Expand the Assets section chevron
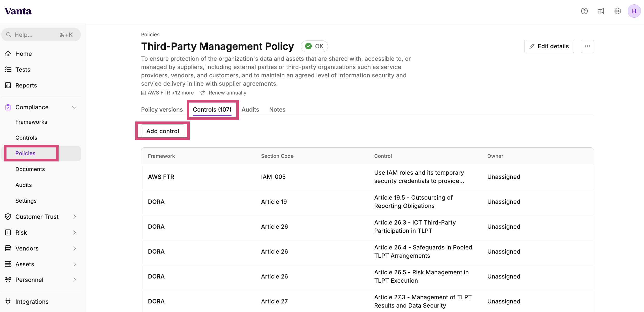 [x=75, y=264]
